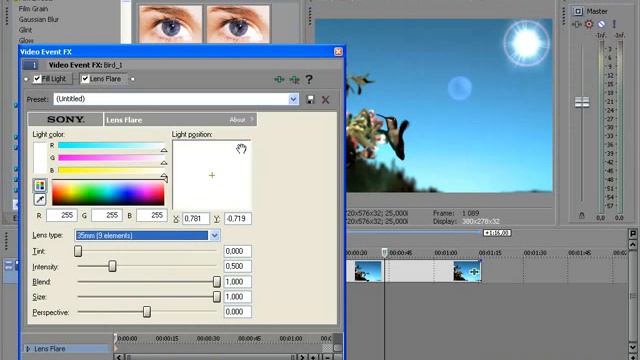Viewport: 640px width, 360px height.
Task: Click zoom in plus button on keyframe timeline
Action: tap(313, 357)
